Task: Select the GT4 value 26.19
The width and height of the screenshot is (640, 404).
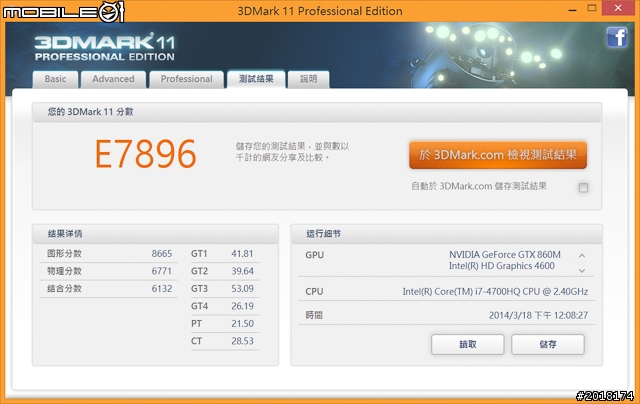Action: click(242, 306)
